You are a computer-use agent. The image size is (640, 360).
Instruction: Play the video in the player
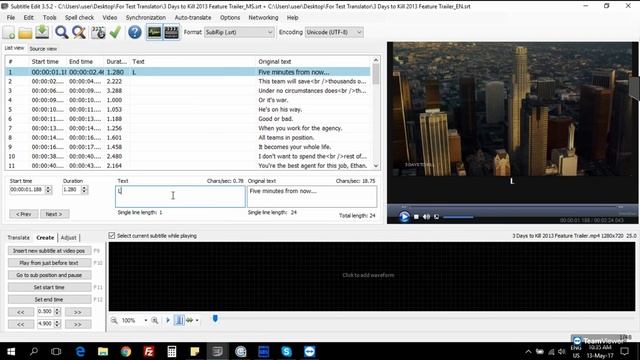[404, 217]
